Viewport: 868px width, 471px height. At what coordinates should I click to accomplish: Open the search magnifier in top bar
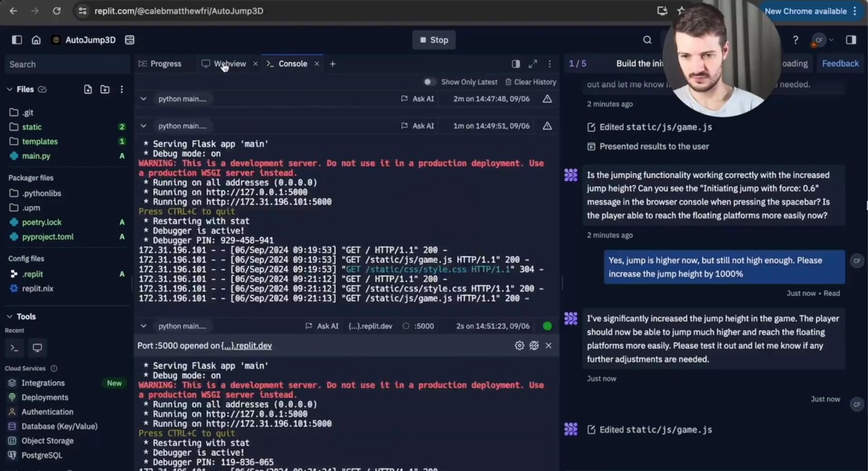647,40
